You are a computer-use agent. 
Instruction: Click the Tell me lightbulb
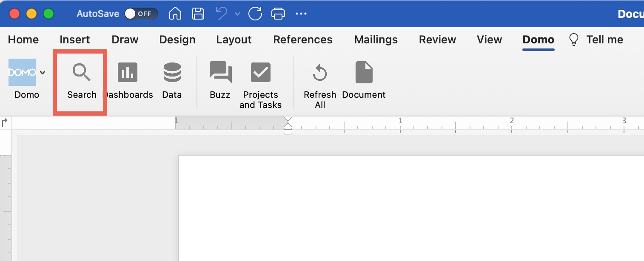573,39
